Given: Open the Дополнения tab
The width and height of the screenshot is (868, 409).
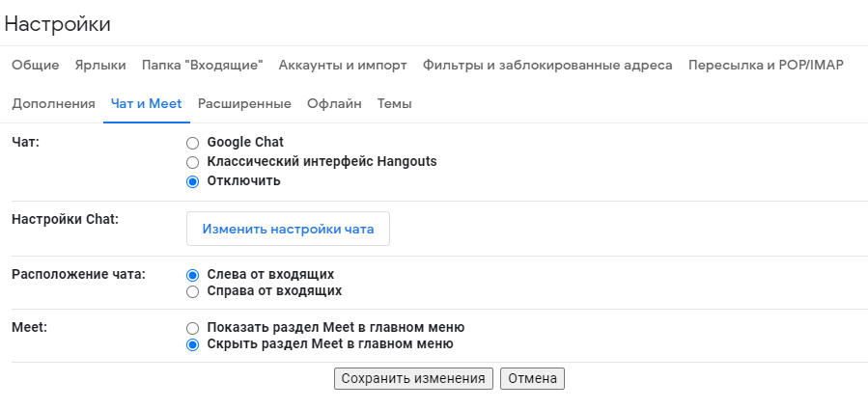Looking at the screenshot, I should pyautogui.click(x=53, y=104).
